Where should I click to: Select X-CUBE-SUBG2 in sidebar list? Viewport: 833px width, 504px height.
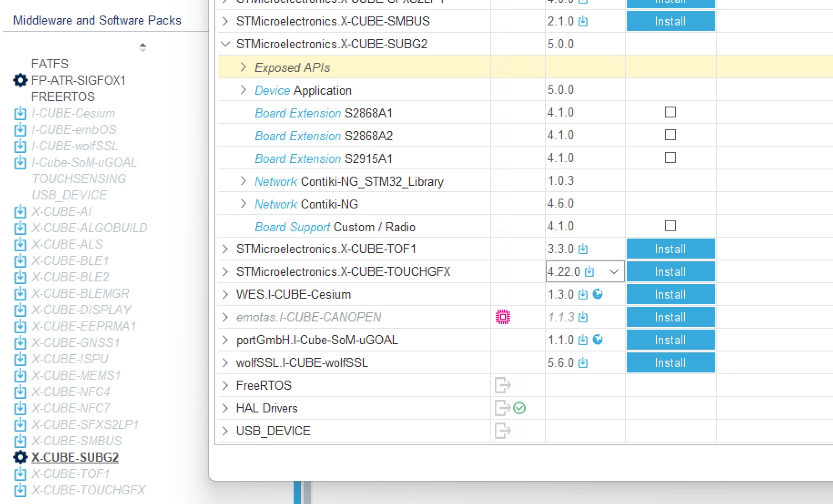click(x=75, y=457)
